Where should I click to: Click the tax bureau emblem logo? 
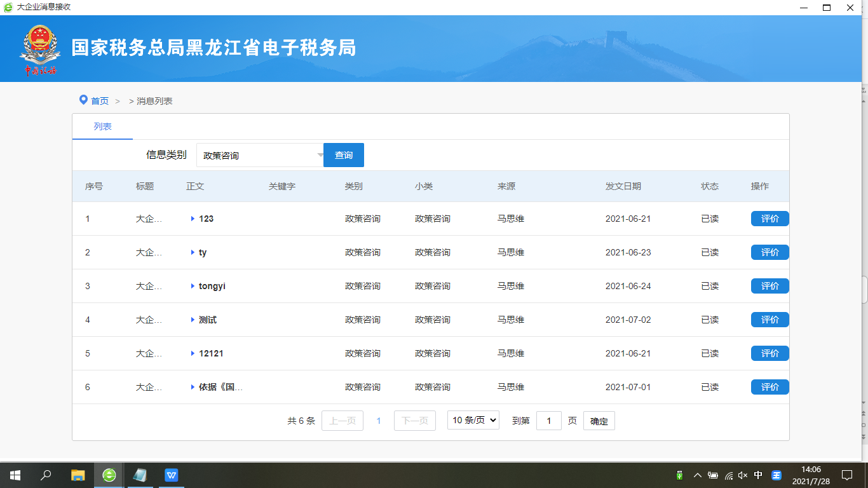coord(41,49)
